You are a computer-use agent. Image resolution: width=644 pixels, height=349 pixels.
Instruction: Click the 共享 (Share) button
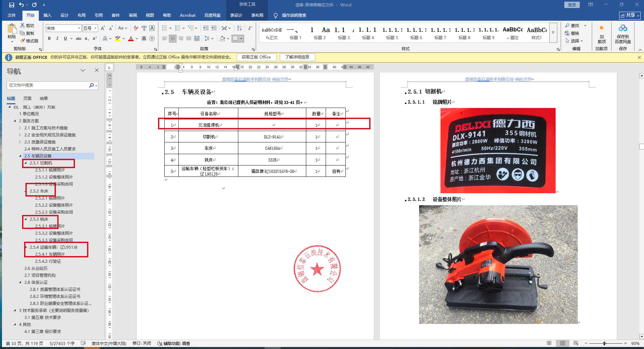630,15
